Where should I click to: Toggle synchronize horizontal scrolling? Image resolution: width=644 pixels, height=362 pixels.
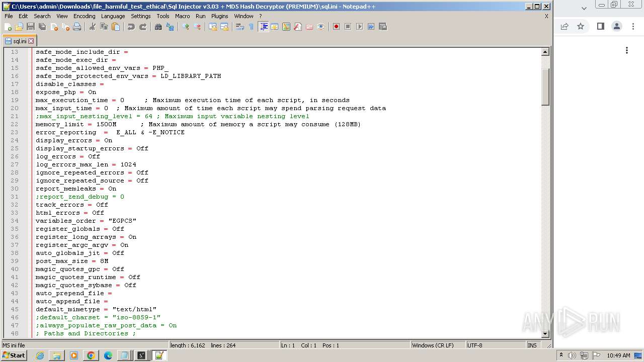pos(224,27)
